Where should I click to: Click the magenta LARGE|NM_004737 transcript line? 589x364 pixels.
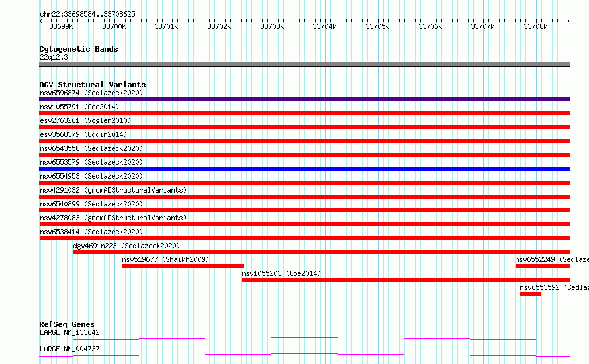[304, 355]
